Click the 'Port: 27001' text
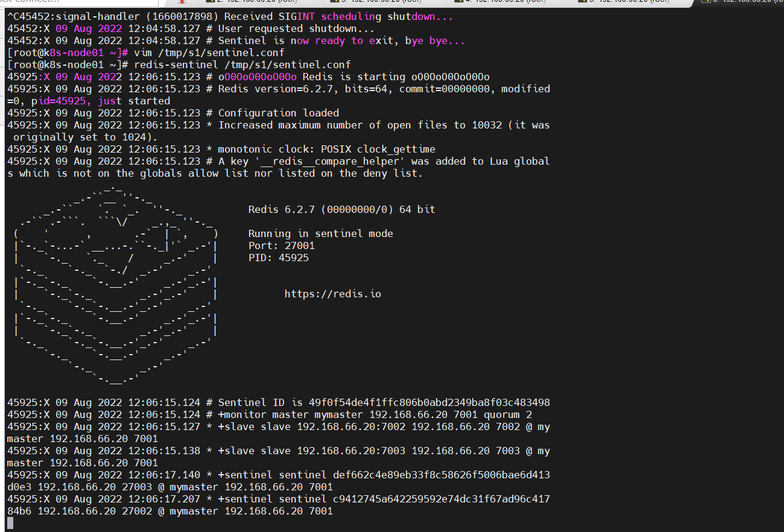The width and height of the screenshot is (784, 532). [x=281, y=245]
